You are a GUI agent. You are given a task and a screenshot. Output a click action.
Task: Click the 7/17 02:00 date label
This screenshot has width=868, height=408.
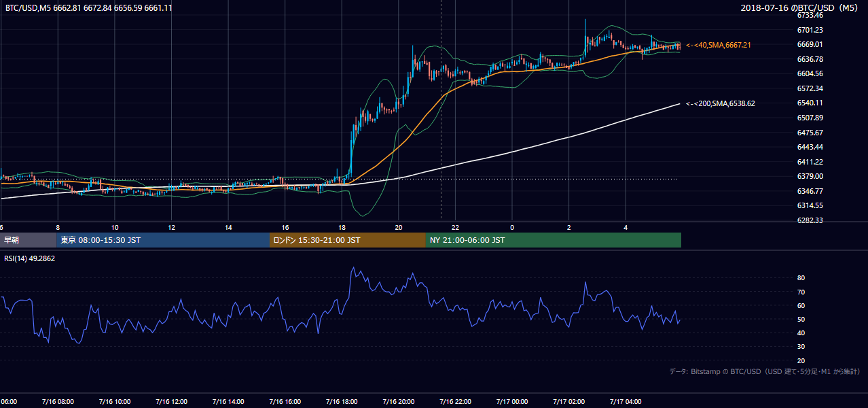(x=568, y=401)
